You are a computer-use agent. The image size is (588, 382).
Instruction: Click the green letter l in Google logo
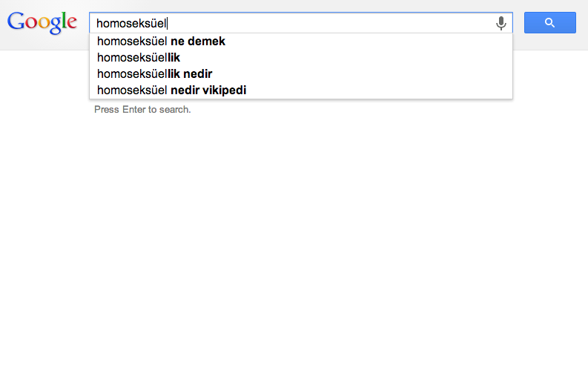65,21
